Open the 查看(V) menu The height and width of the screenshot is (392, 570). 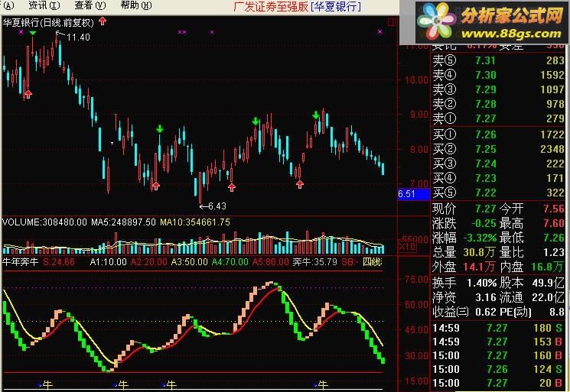pyautogui.click(x=90, y=5)
